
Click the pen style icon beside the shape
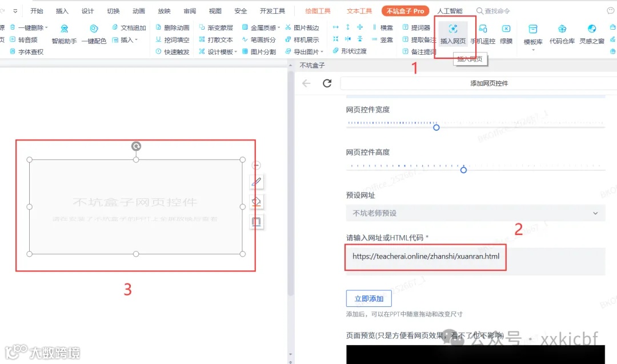coord(256,181)
